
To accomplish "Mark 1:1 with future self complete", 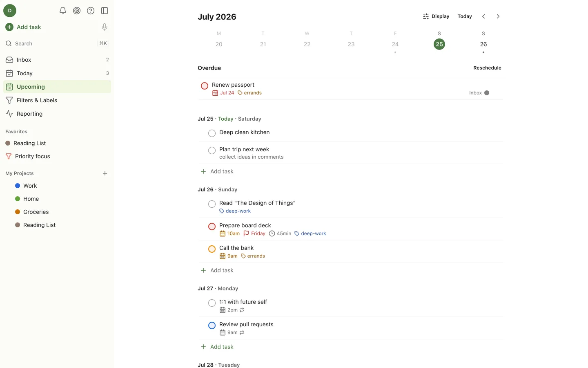I will [212, 303].
